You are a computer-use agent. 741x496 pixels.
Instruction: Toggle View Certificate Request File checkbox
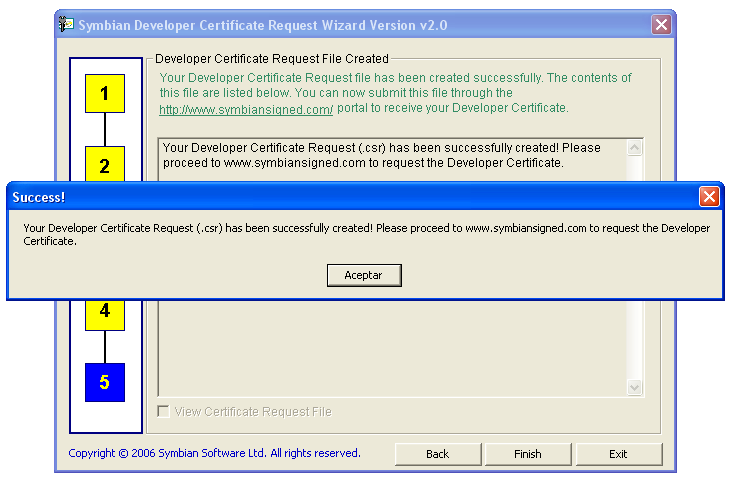164,411
